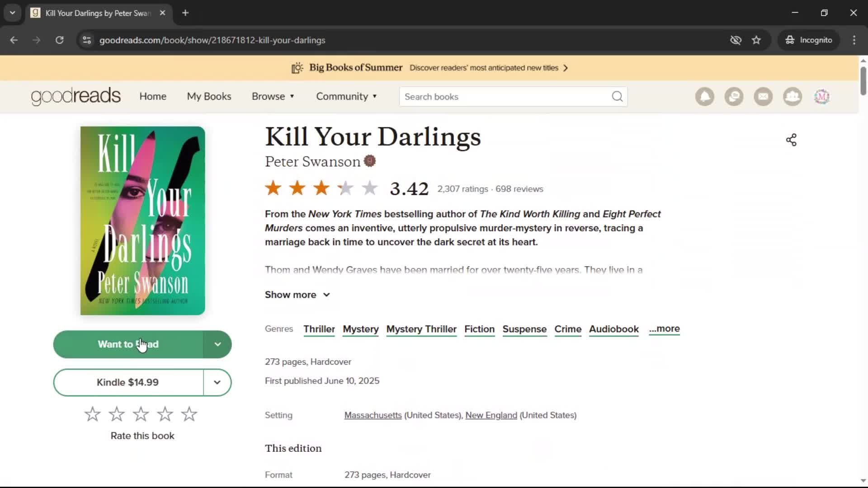Open the tab search dropdown arrow
The image size is (868, 488).
(x=13, y=13)
